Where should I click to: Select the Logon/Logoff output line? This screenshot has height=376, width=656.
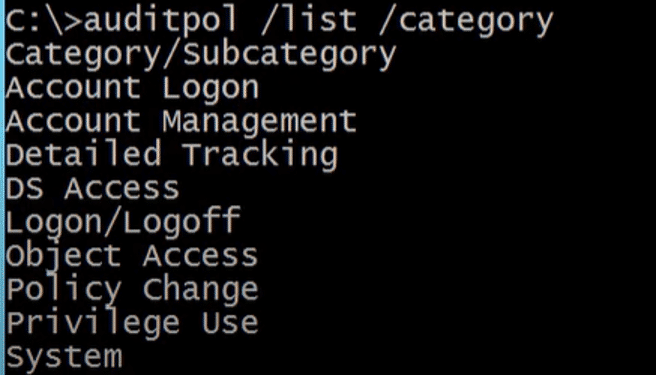(x=123, y=220)
